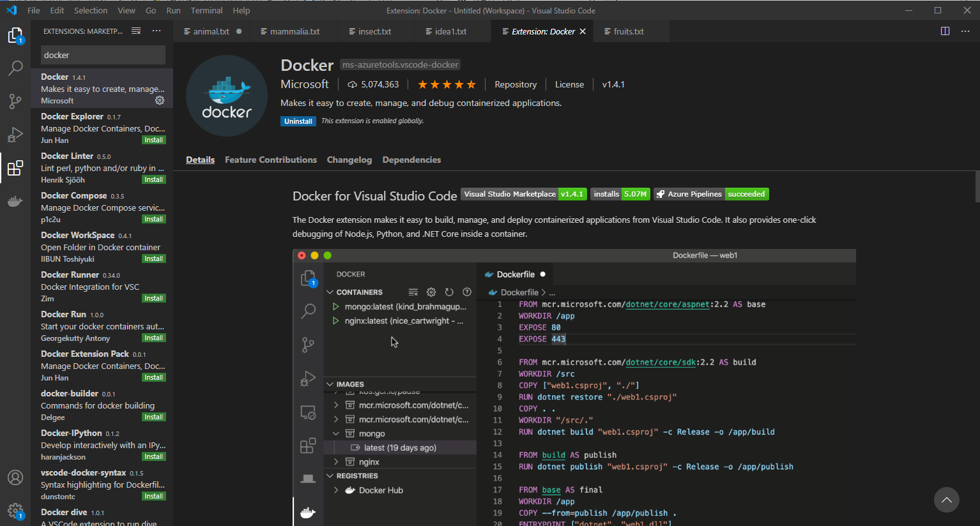The height and width of the screenshot is (526, 980).
Task: Install the docker-builder extension
Action: [x=154, y=417]
